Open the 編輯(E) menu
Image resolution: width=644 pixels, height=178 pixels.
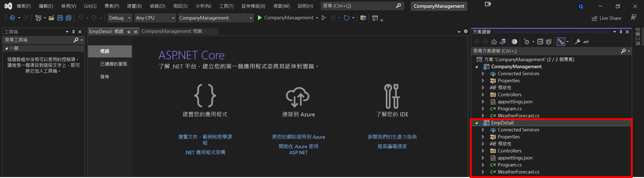[46, 6]
